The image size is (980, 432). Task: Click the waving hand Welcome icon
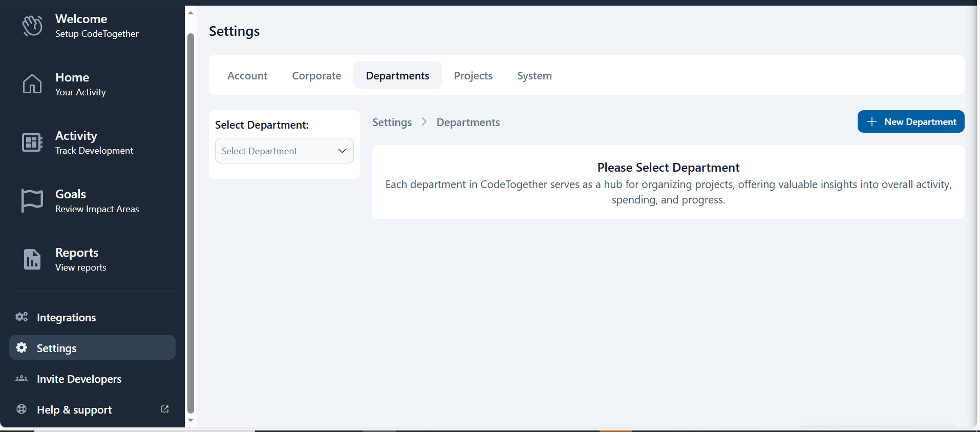tap(32, 26)
